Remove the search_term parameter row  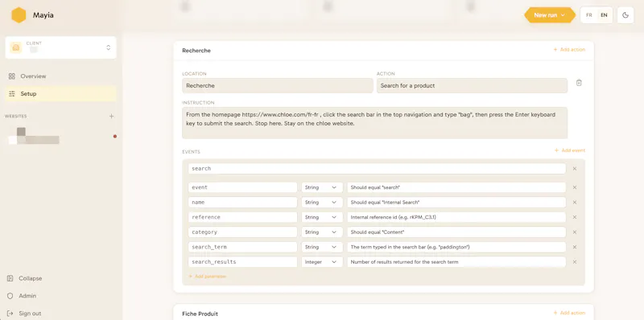pos(575,247)
